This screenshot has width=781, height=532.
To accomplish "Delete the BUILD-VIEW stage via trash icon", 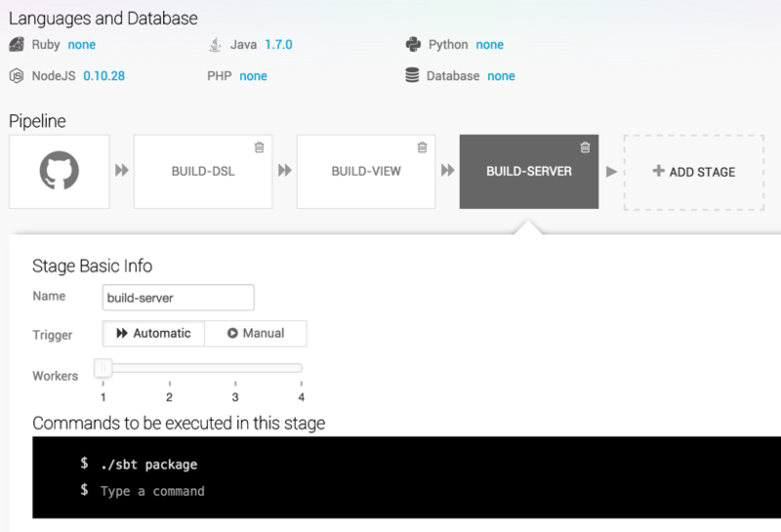I will (x=422, y=147).
